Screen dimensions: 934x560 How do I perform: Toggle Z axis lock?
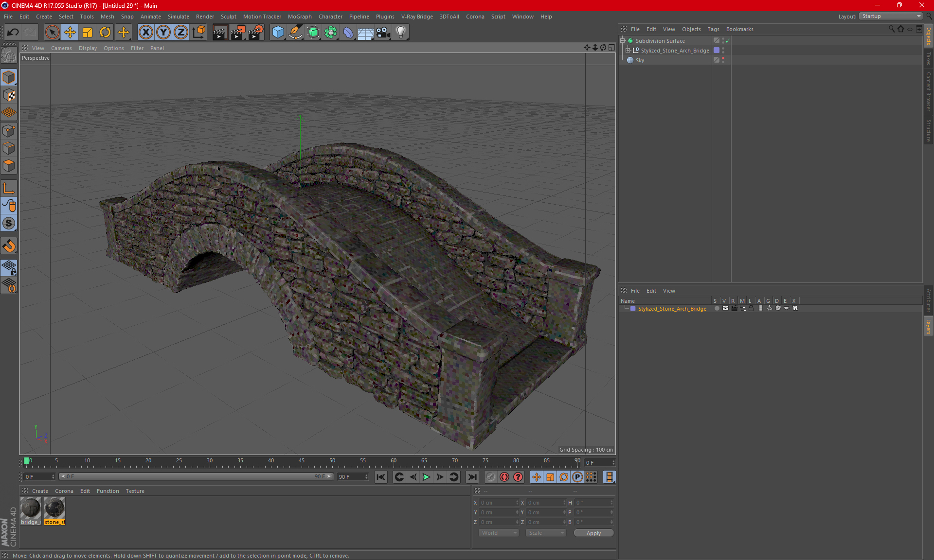point(181,33)
